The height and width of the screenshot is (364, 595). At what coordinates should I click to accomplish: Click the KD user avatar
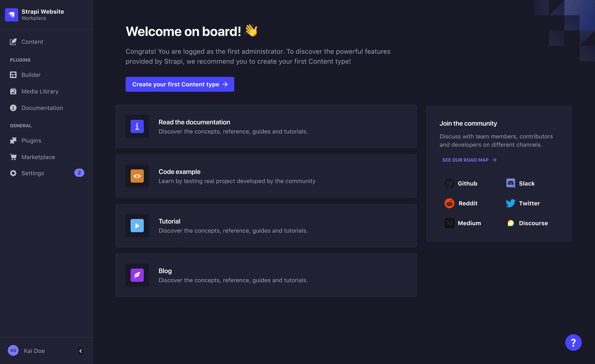pyautogui.click(x=13, y=351)
